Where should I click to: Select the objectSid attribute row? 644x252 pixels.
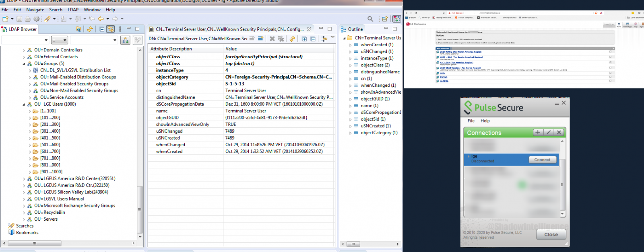click(241, 84)
